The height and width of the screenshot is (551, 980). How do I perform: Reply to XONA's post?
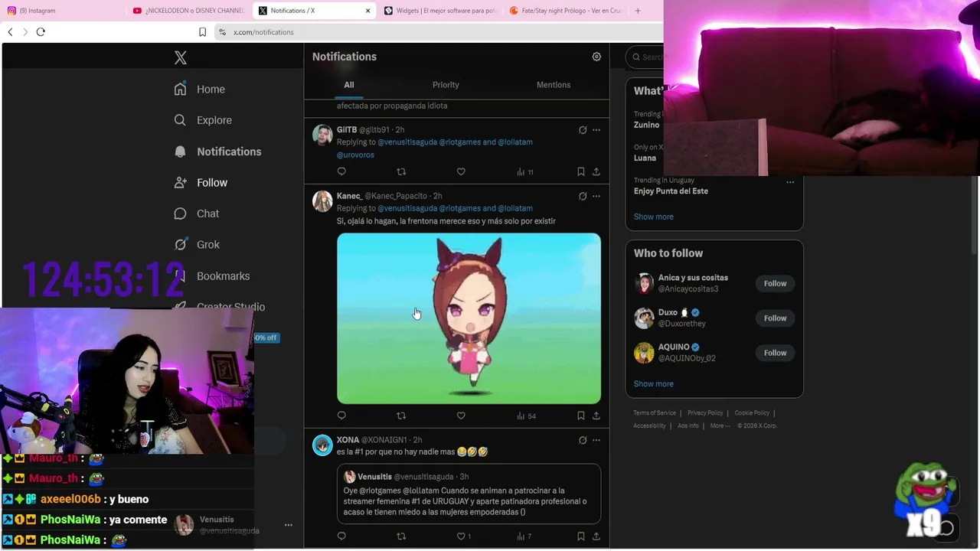(x=341, y=536)
